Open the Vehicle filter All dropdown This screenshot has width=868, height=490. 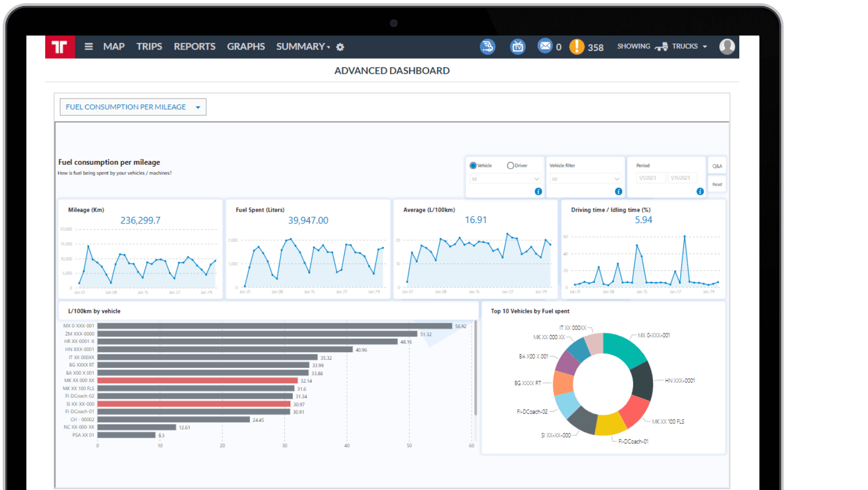pos(585,179)
